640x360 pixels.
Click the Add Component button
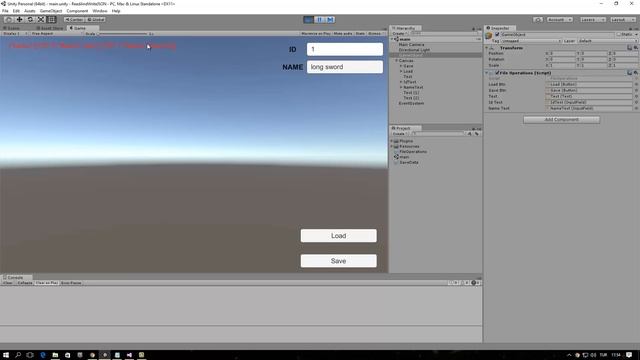pyautogui.click(x=562, y=120)
